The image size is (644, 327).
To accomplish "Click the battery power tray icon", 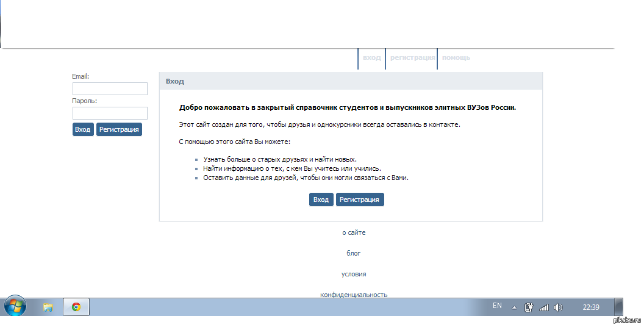I will 529,307.
